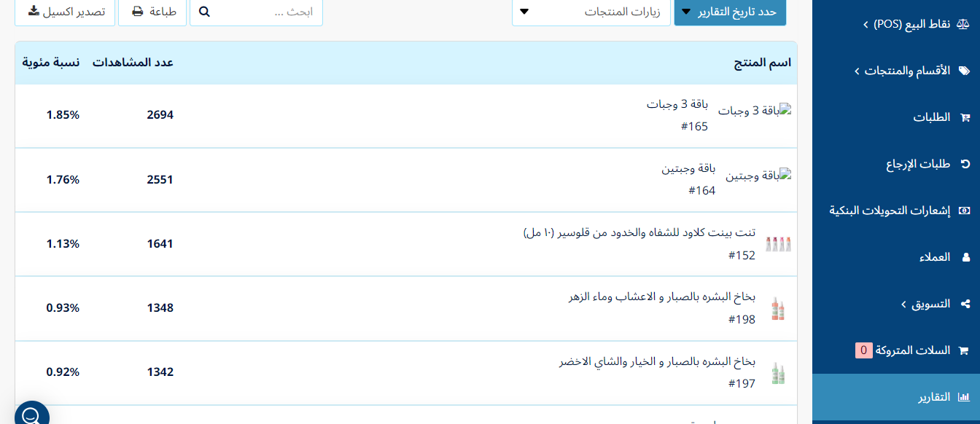Click product بخاخ البشره بالصبار و الاعشاب

pyautogui.click(x=662, y=297)
